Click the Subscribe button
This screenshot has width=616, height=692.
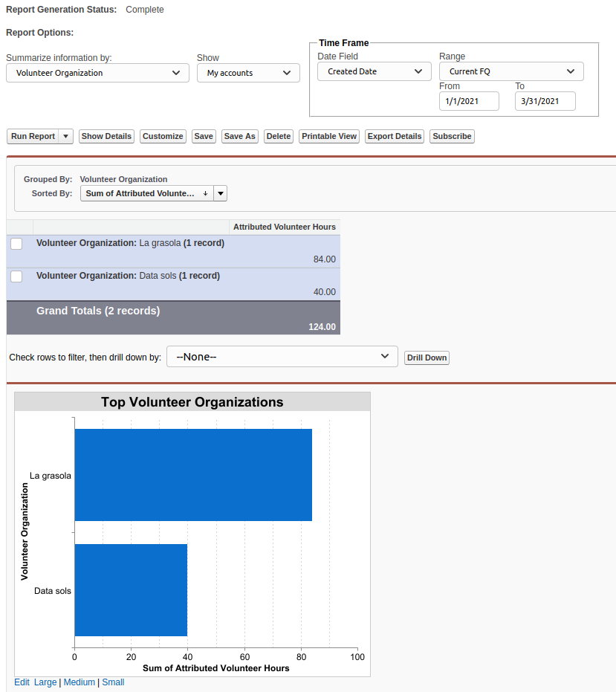(x=452, y=136)
